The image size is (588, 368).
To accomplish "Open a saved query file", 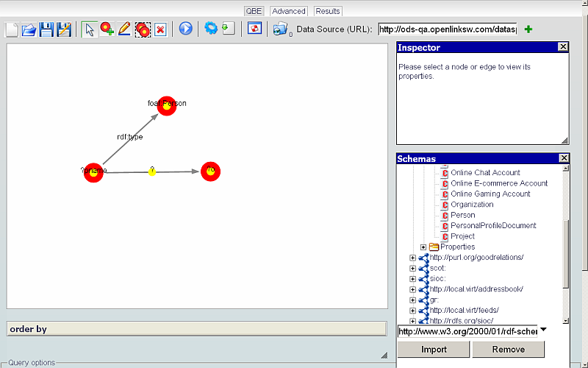I will [29, 29].
